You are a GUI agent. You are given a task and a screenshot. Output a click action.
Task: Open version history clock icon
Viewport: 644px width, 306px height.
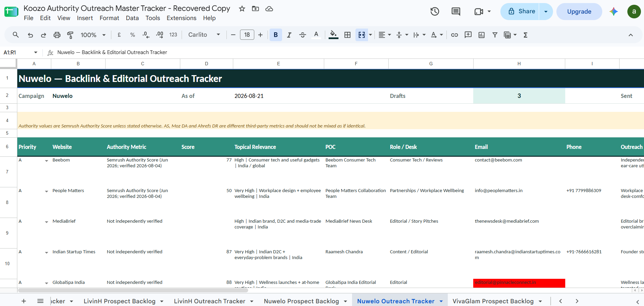435,12
